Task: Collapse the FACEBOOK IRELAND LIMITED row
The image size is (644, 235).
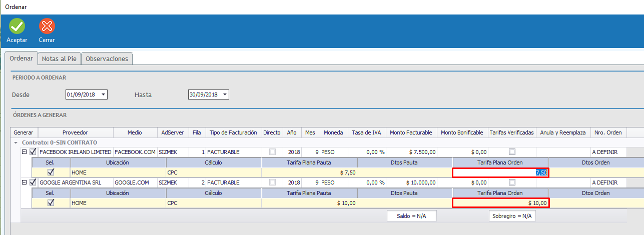Action: coord(24,152)
